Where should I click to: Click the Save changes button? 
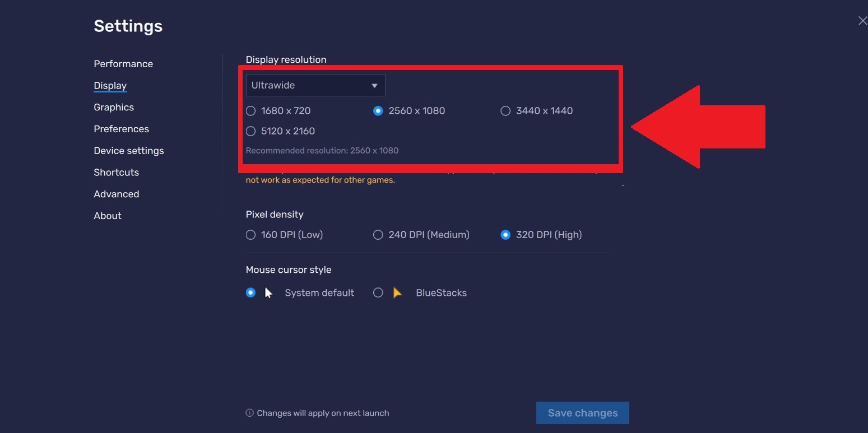pos(582,413)
